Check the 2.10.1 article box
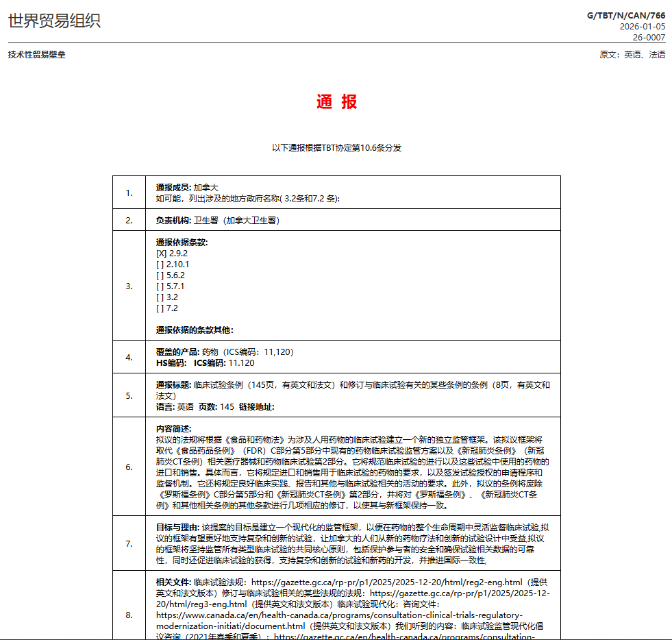 click(x=161, y=264)
